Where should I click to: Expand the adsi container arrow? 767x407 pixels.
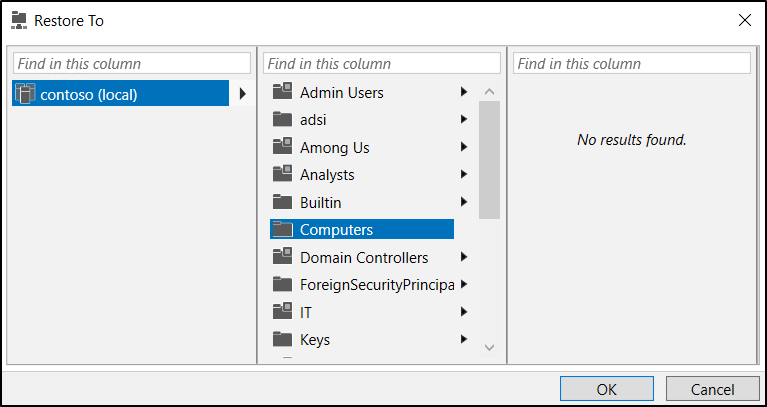(x=464, y=119)
